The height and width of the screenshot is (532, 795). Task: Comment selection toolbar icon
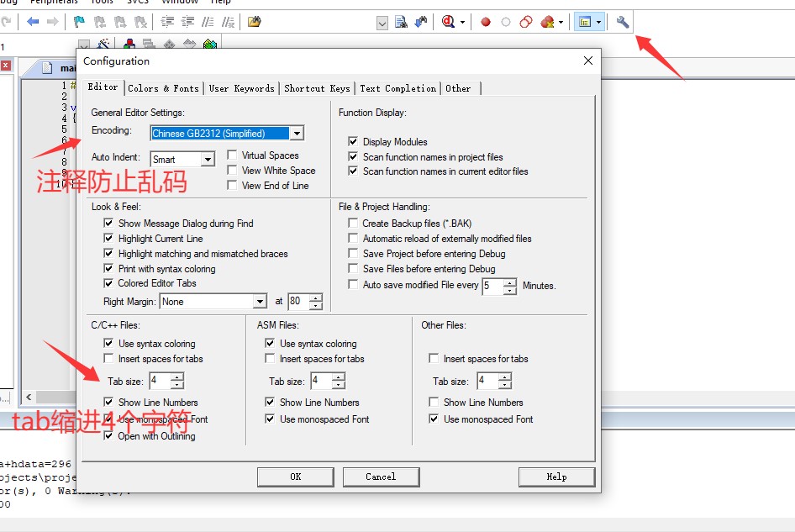pyautogui.click(x=208, y=22)
